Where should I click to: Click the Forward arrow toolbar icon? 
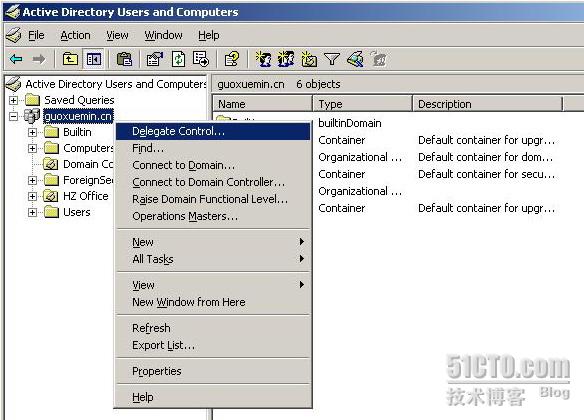pyautogui.click(x=39, y=59)
